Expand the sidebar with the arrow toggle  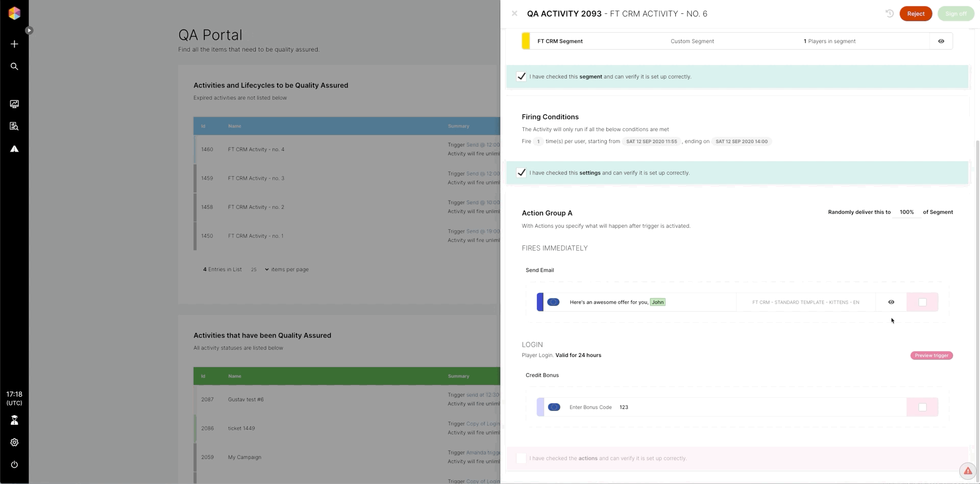pyautogui.click(x=29, y=31)
